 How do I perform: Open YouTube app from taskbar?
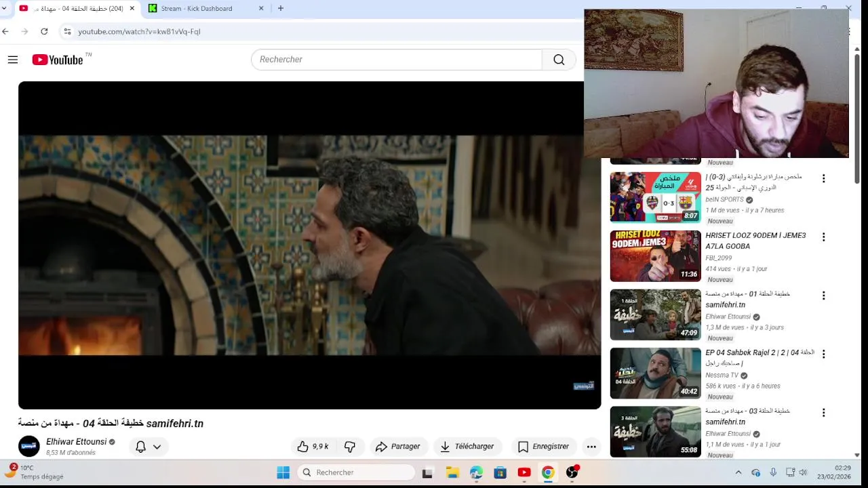tap(524, 472)
